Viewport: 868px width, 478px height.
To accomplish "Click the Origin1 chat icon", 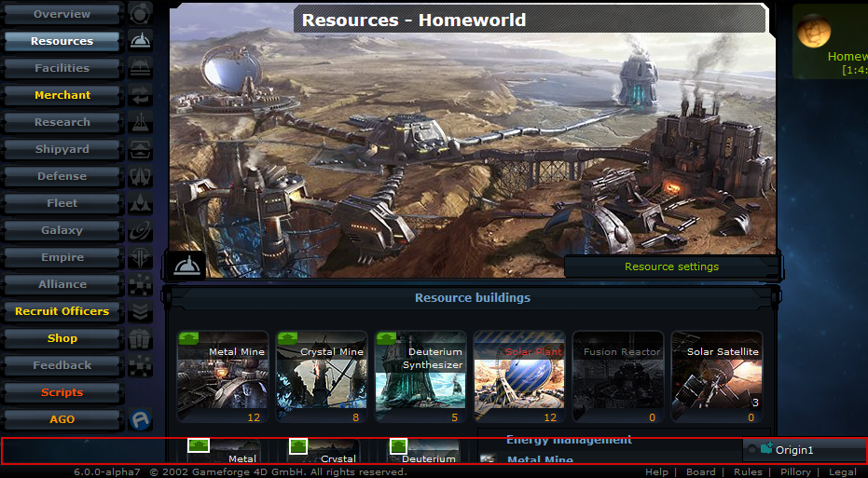I will pyautogui.click(x=766, y=449).
